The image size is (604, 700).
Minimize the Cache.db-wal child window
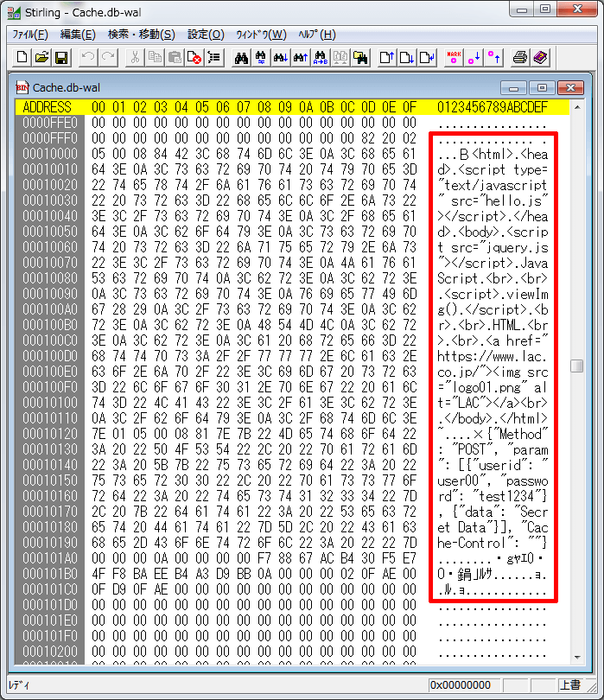[514, 87]
